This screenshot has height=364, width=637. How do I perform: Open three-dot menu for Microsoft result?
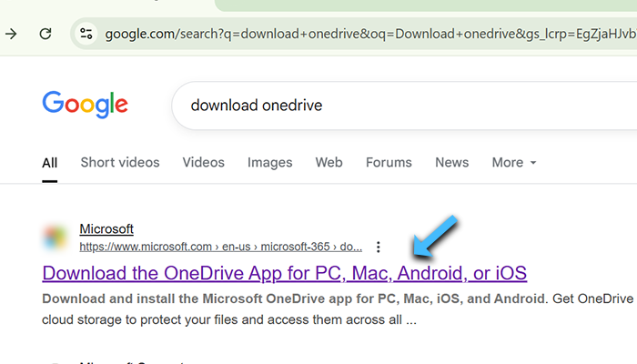pyautogui.click(x=379, y=247)
